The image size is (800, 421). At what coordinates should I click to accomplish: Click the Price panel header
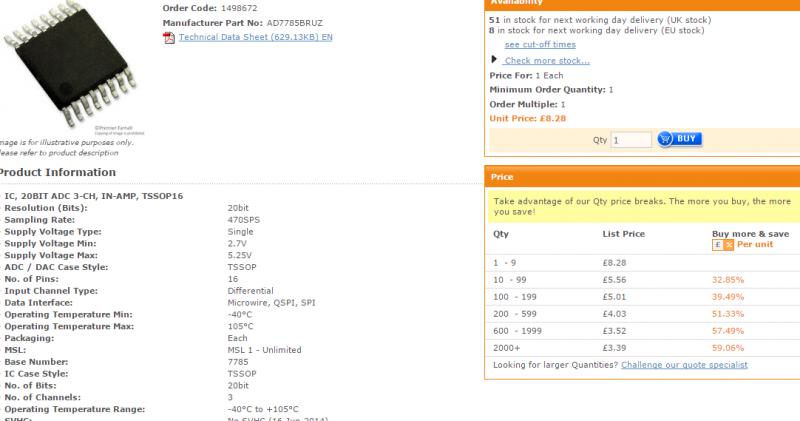(641, 177)
